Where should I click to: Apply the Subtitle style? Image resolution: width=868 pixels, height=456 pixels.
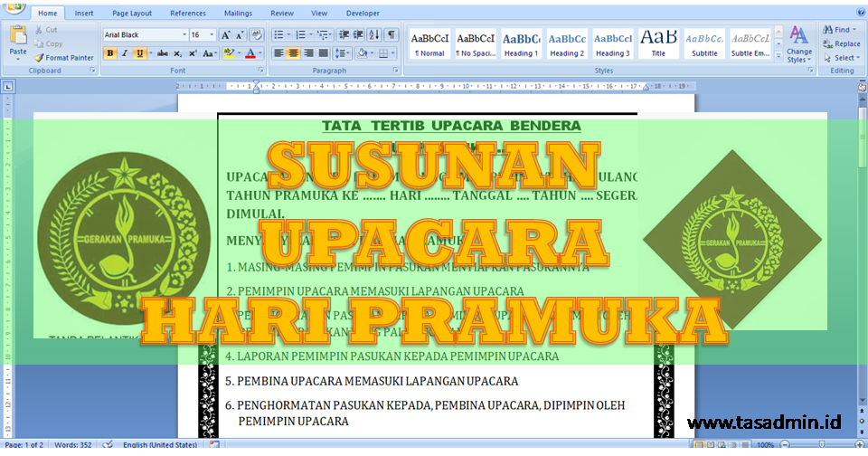[704, 43]
